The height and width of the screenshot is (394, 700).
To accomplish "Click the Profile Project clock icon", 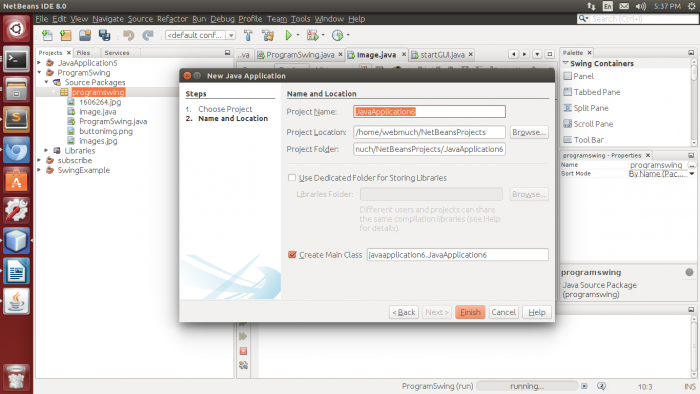I will pyautogui.click(x=338, y=35).
